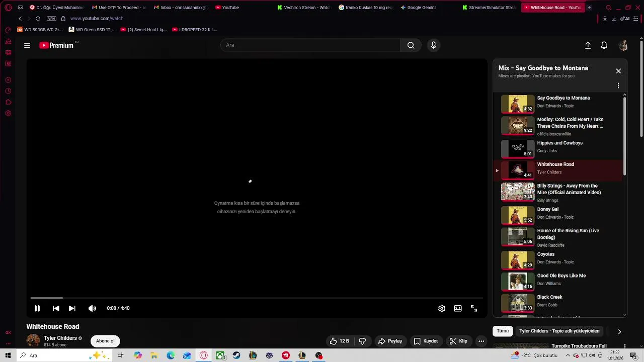Open the account avatar menu
Screen dimensions: 644x362
[623, 45]
